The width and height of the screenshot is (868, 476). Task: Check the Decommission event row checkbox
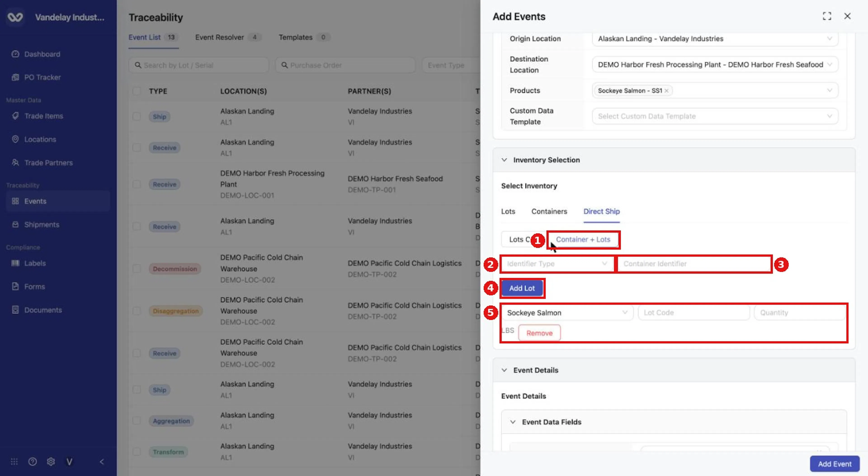[137, 269]
